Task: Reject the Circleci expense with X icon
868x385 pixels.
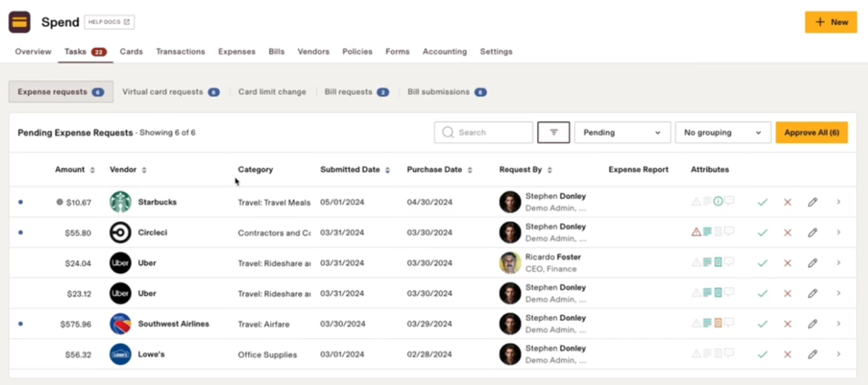Action: [787, 233]
